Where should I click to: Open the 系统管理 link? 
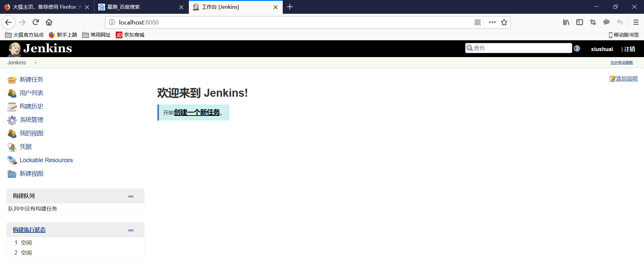click(x=32, y=120)
